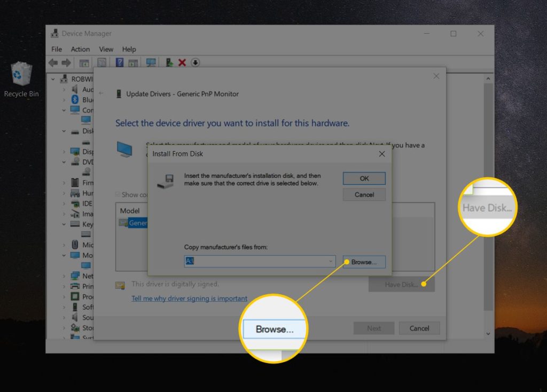
Task: Click the Forward arrow in Device Manager toolbar
Action: tap(66, 62)
